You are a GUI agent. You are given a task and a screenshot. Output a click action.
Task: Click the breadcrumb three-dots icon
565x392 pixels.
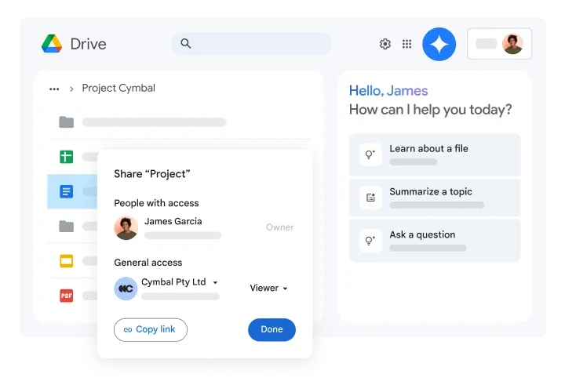(54, 89)
